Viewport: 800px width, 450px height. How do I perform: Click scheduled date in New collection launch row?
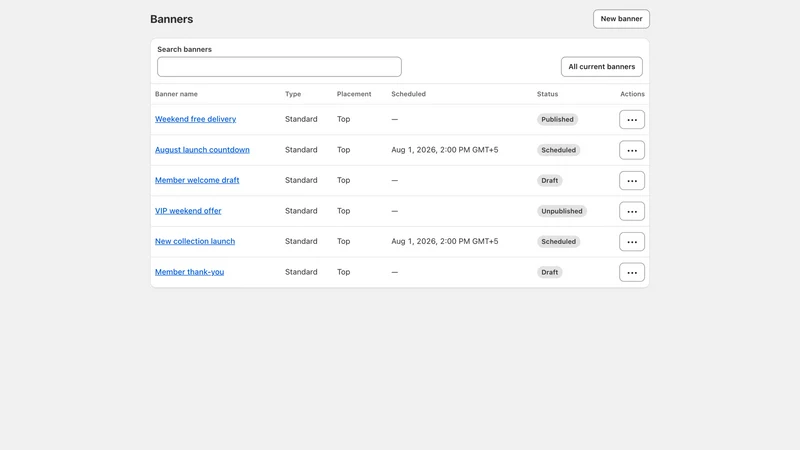pyautogui.click(x=445, y=241)
